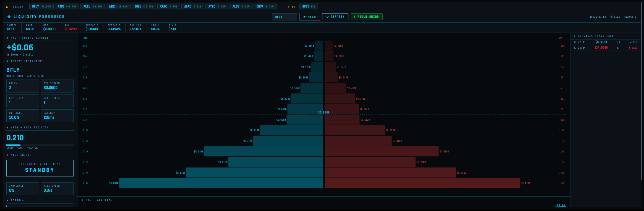
Task: Focus the BFLY symbol input field
Action: [284, 17]
